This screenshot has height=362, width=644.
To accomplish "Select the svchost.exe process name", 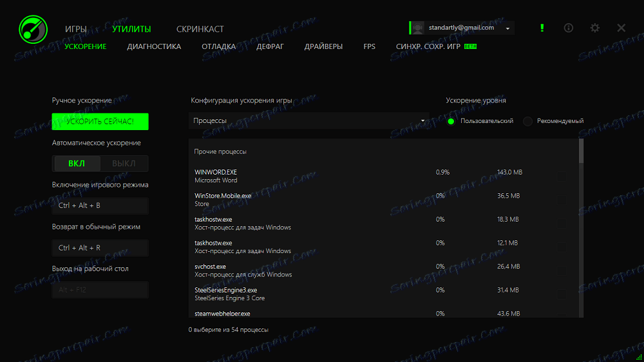I will (x=211, y=266).
